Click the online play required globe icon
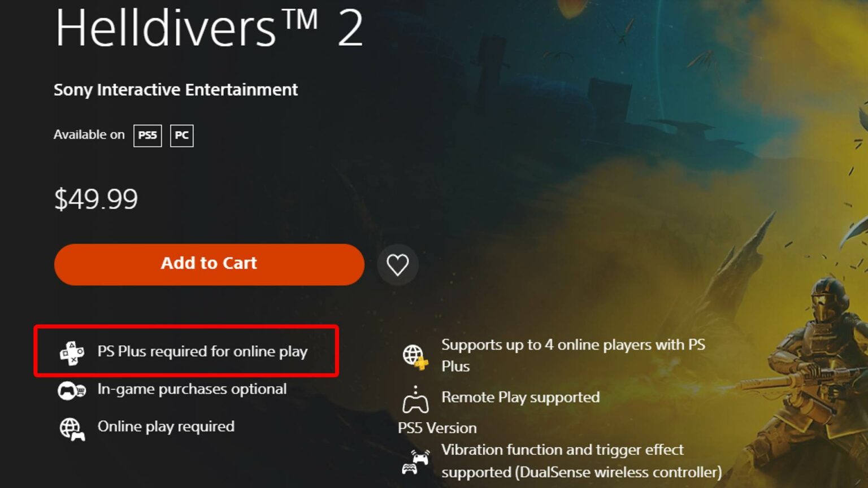Image resolution: width=868 pixels, height=488 pixels. click(72, 429)
